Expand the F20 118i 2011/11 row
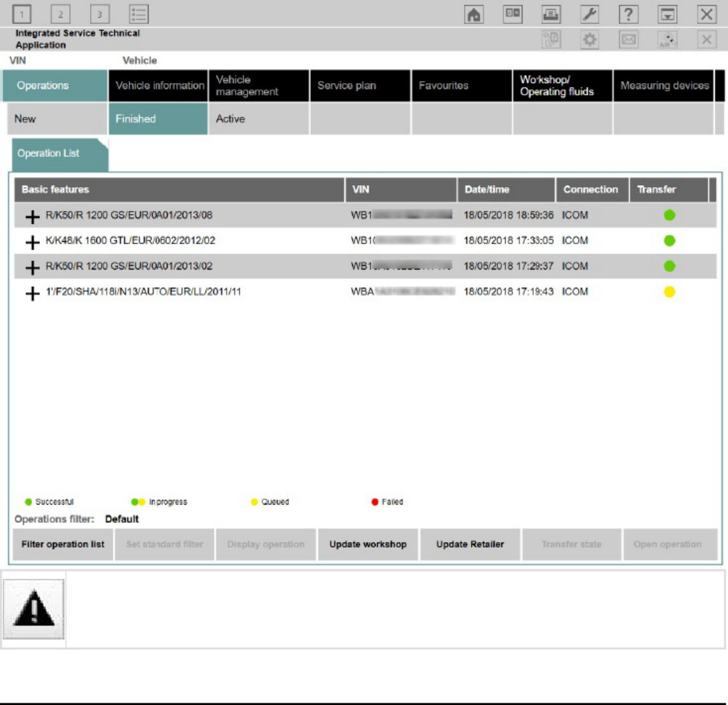728x705 pixels. click(32, 293)
